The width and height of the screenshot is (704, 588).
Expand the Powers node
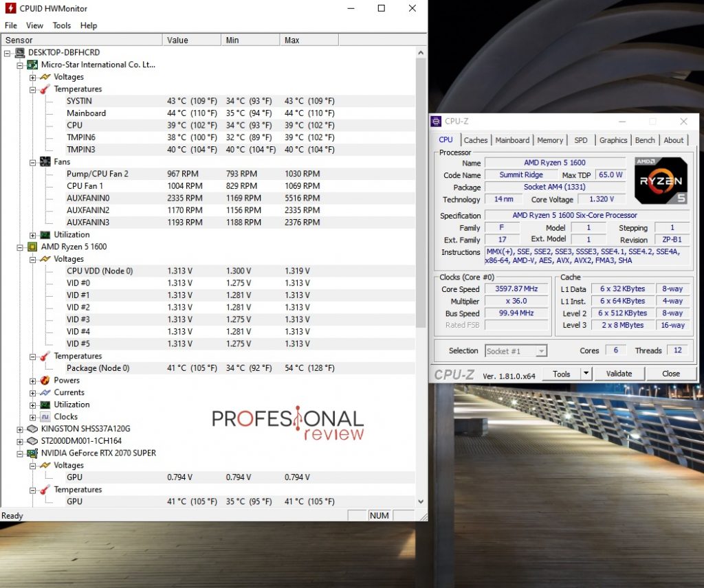(33, 381)
